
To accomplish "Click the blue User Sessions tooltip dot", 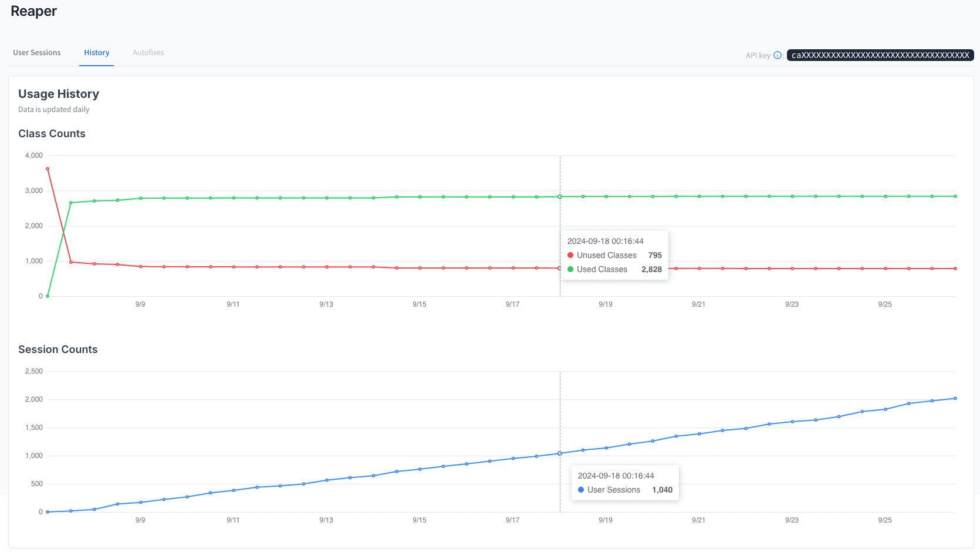I will coord(581,490).
